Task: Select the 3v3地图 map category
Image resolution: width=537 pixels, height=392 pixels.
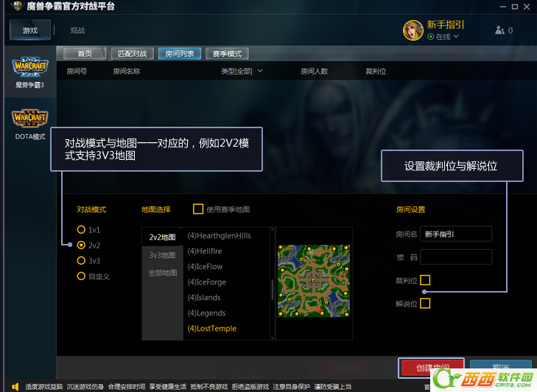Action: 162,255
